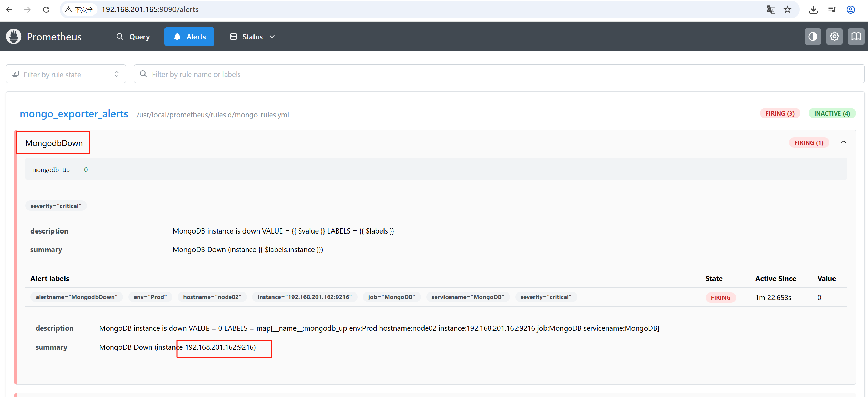868x397 pixels.
Task: Click the Prometheus flame logo
Action: coord(14,37)
